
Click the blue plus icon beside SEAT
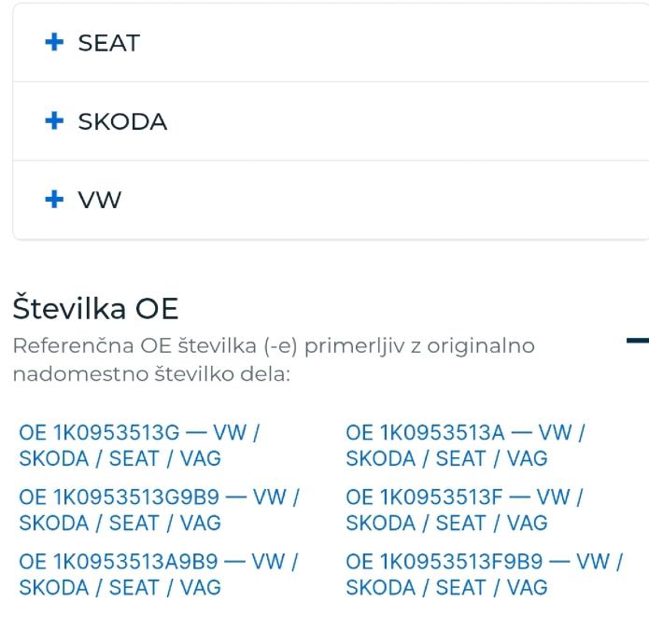(x=54, y=42)
